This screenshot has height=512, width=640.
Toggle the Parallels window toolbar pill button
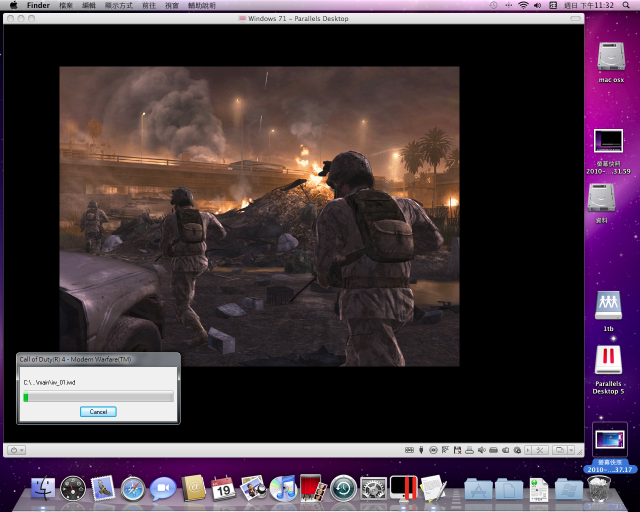(x=575, y=18)
